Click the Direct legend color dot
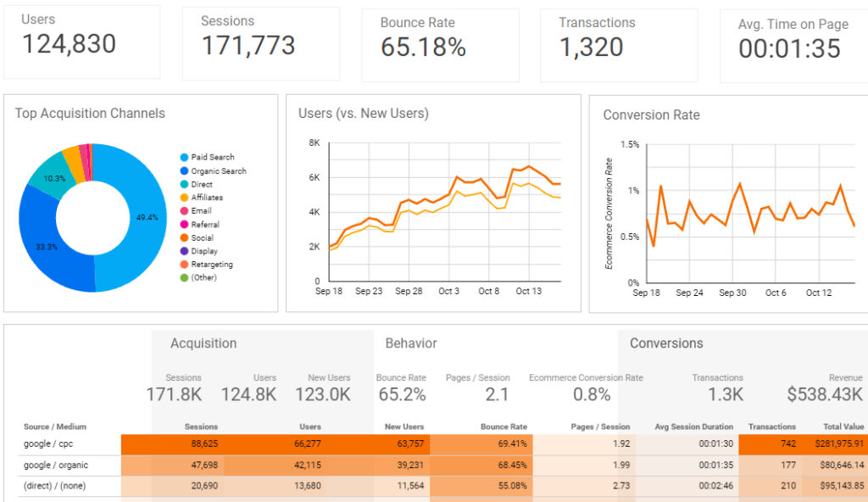The height and width of the screenshot is (502, 868). (184, 185)
